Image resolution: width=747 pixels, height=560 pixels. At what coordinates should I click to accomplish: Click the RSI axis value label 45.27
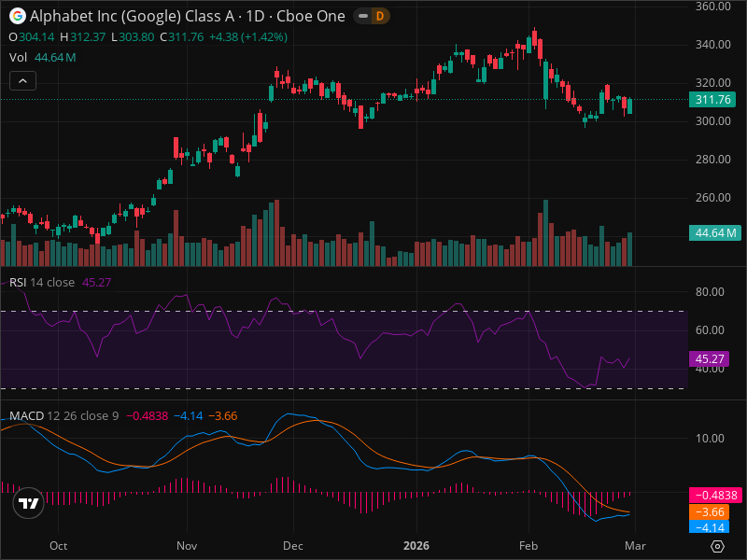click(x=709, y=359)
